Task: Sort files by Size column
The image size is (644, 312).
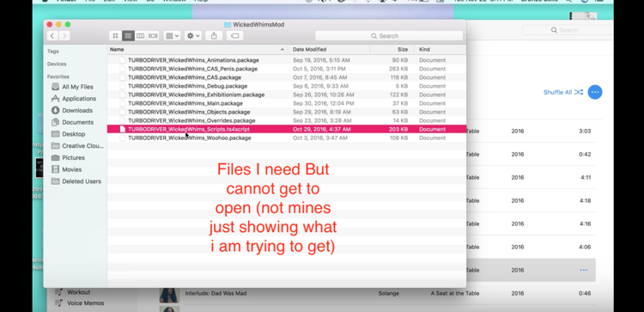Action: [403, 49]
